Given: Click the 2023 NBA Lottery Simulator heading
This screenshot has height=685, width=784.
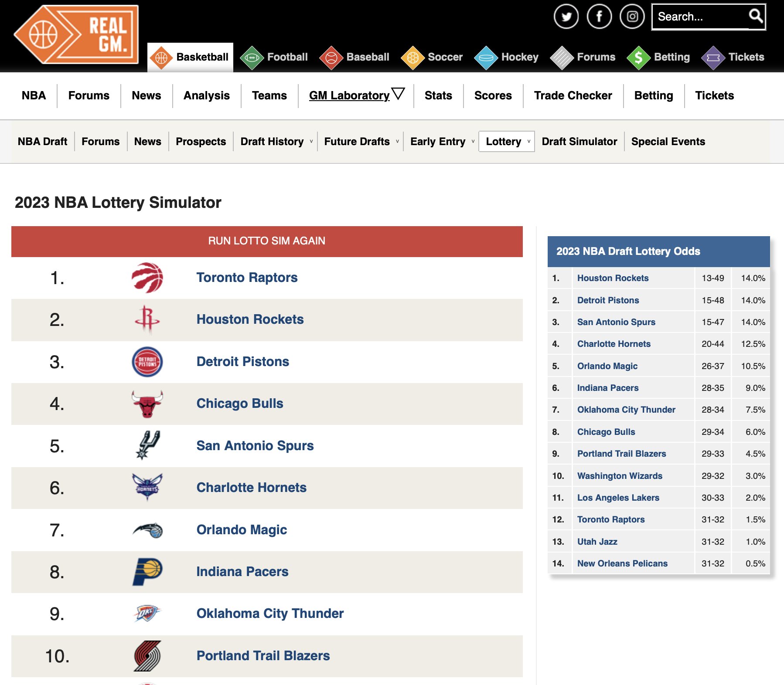Looking at the screenshot, I should pyautogui.click(x=118, y=203).
